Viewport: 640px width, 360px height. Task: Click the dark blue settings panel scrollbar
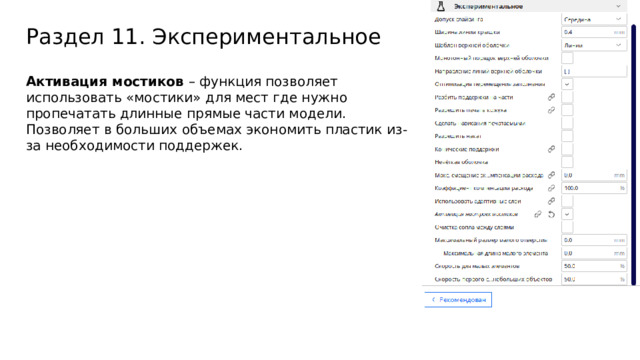633,154
